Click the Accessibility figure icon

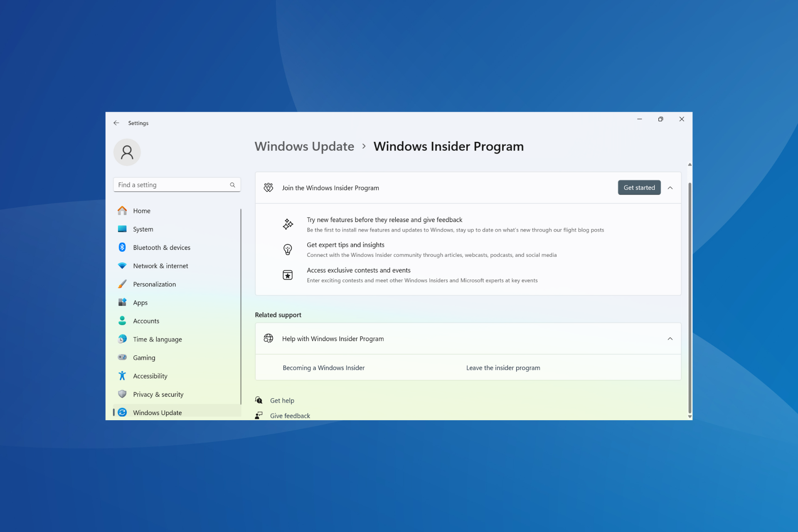122,376
